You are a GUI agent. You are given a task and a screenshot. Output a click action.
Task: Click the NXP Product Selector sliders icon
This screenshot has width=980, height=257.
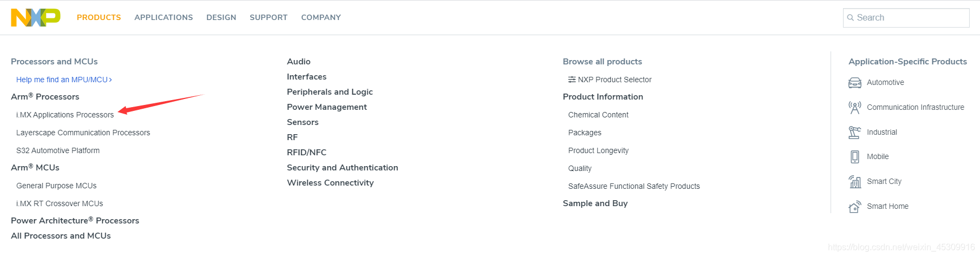(x=572, y=80)
